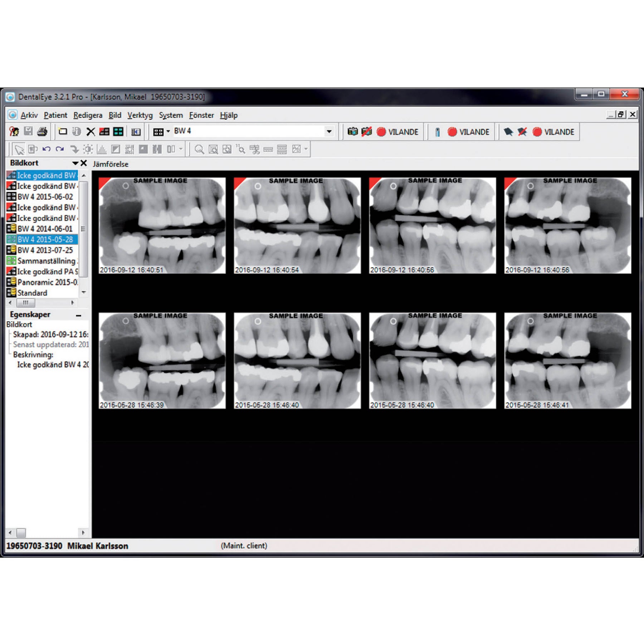Select the pointer arrow tool
This screenshot has height=644, width=644.
tap(20, 149)
